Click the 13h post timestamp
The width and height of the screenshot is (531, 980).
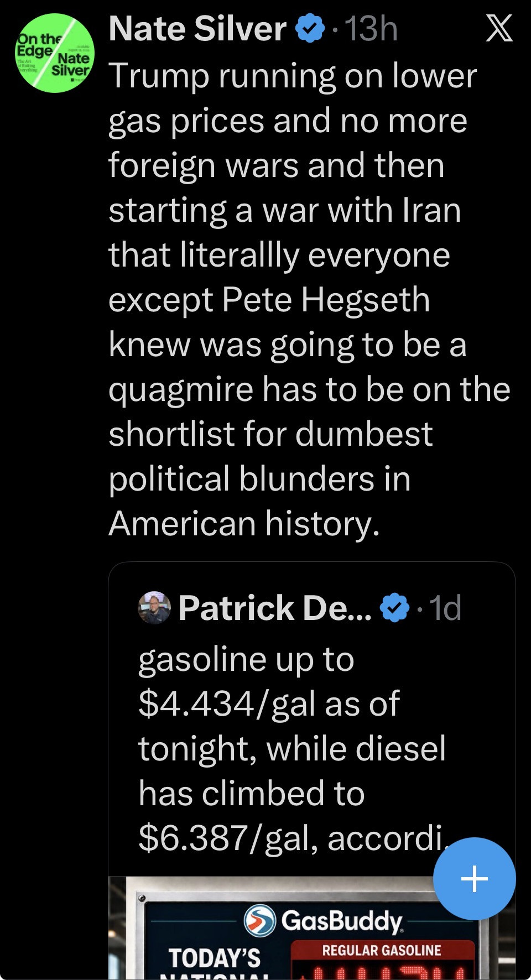point(371,29)
